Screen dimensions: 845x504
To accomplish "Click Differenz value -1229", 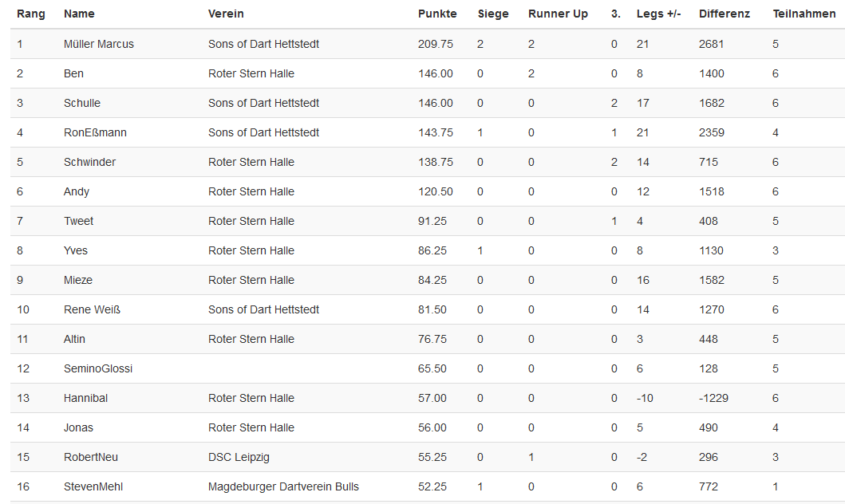I will tap(713, 399).
